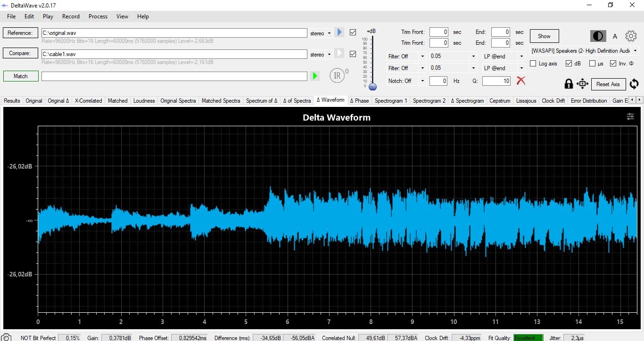Click the Compare: button
Image resolution: width=644 pixels, height=341 pixels.
point(20,53)
